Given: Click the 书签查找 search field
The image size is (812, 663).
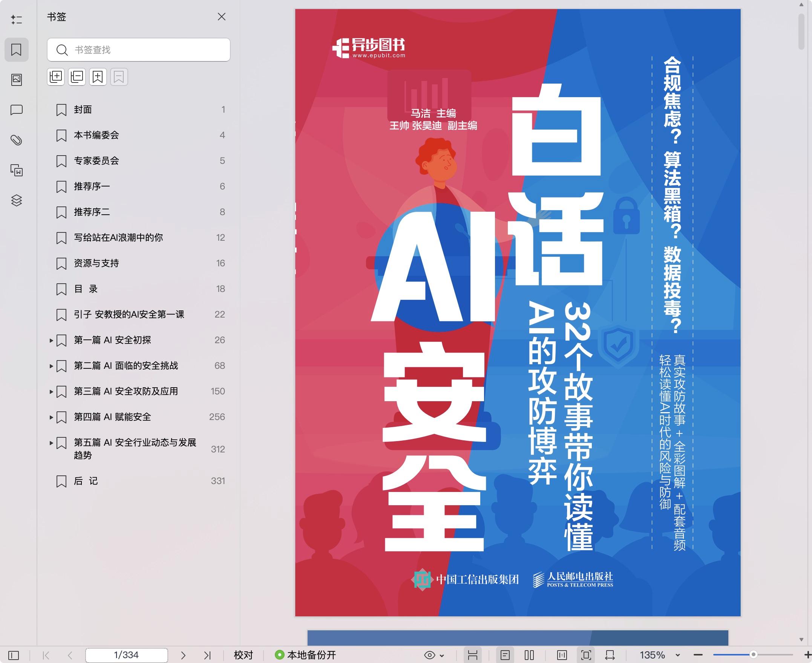Looking at the screenshot, I should click(139, 50).
